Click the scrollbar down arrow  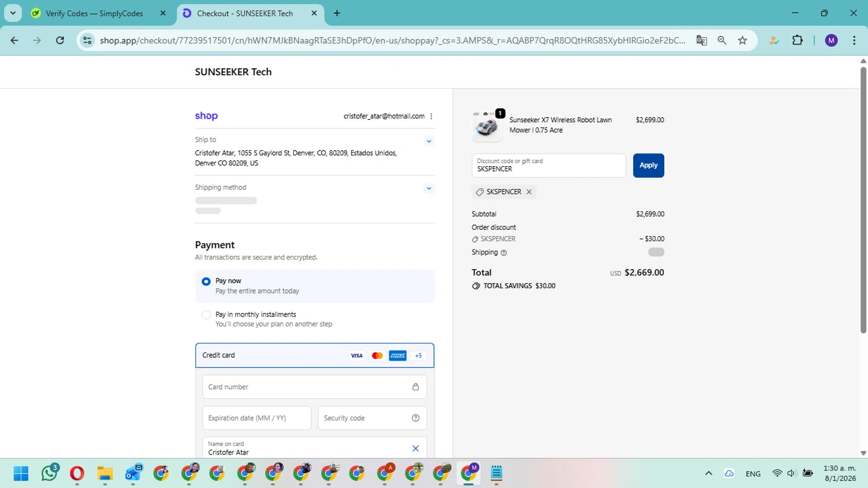click(x=863, y=453)
